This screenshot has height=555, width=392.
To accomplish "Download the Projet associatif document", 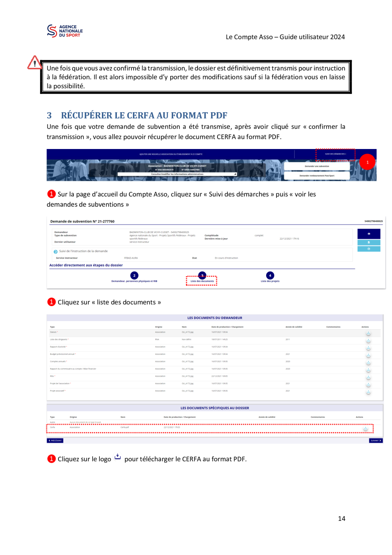I will tap(369, 392).
